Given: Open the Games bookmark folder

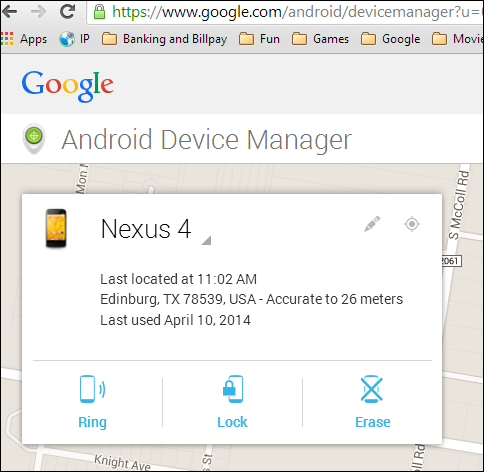Looking at the screenshot, I should (320, 39).
